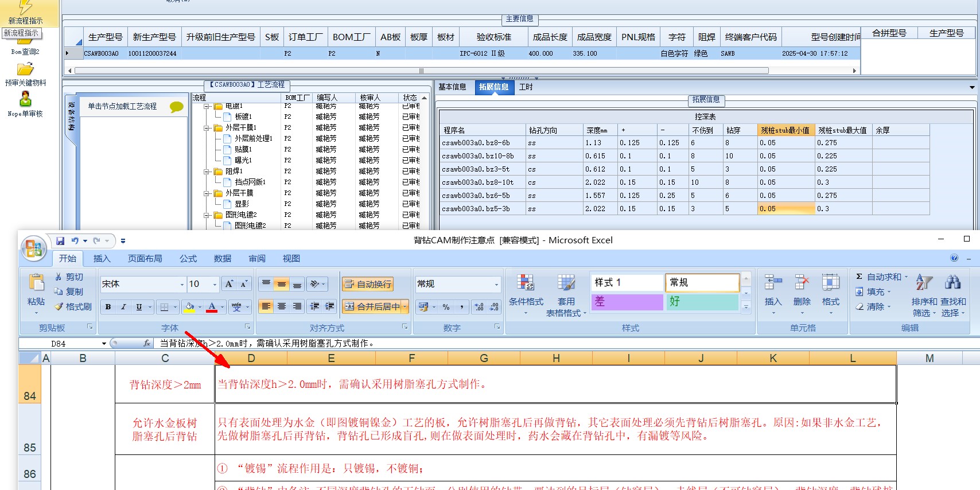Collapse the 图形电镀2 tree node
Image resolution: width=980 pixels, height=490 pixels.
(x=207, y=215)
